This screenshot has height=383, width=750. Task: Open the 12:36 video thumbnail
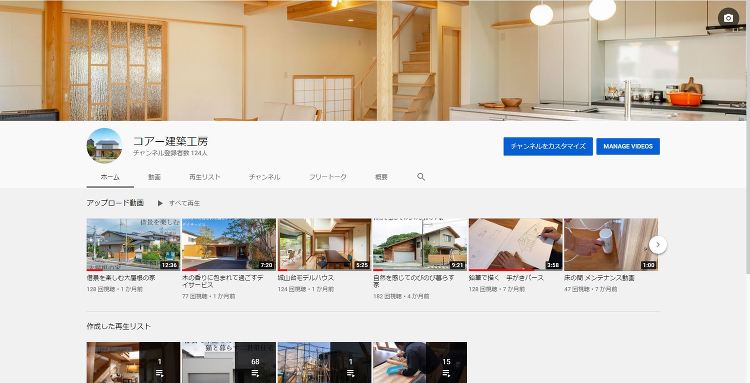(x=133, y=244)
